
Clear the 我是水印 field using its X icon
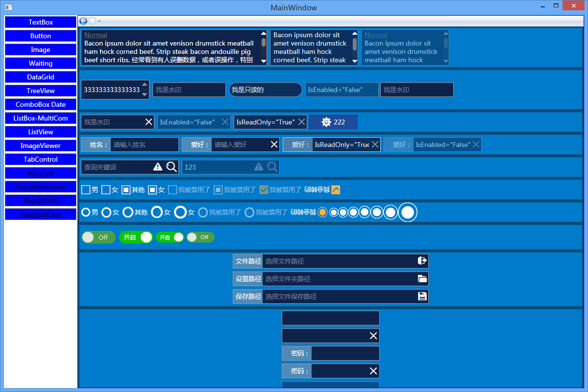pyautogui.click(x=148, y=122)
